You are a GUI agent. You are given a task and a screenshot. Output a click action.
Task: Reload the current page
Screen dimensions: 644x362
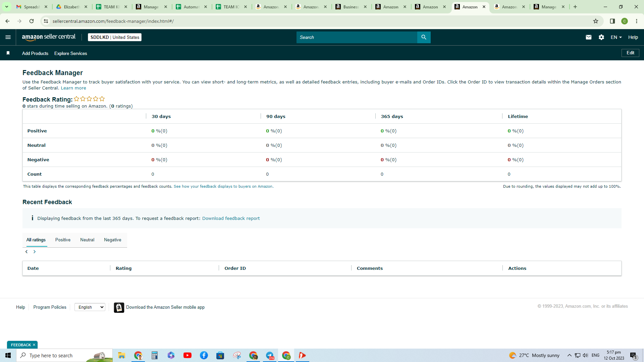(32, 21)
